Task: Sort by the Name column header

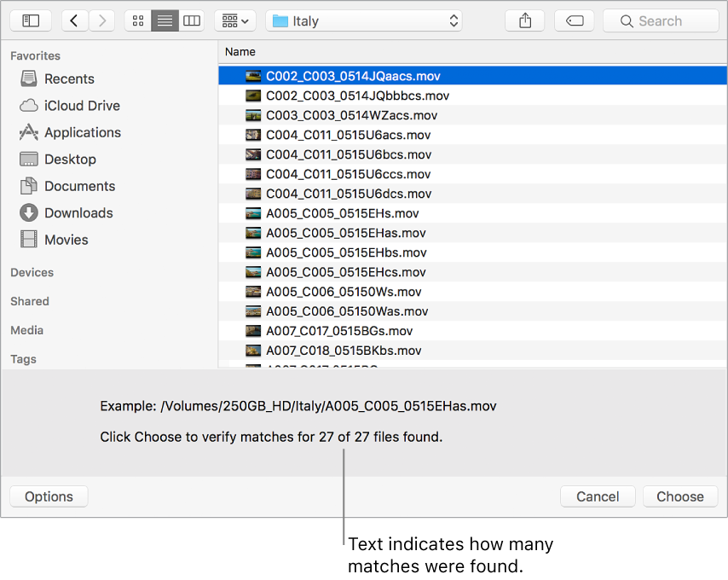Action: tap(240, 52)
